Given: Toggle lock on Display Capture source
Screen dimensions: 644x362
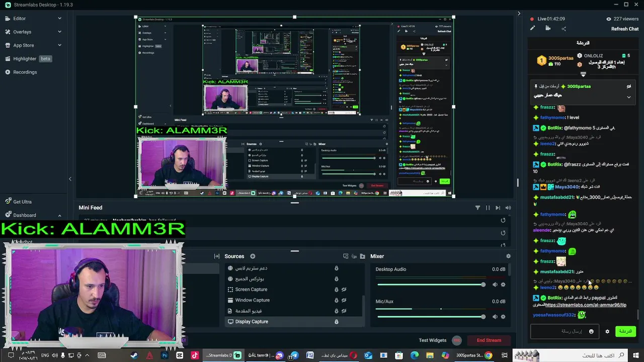Looking at the screenshot, I should tap(337, 322).
